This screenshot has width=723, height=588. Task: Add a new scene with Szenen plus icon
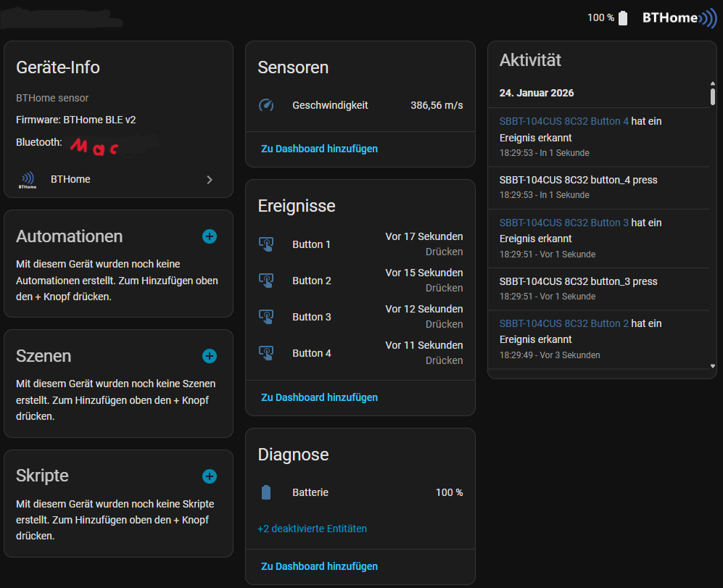[210, 356]
